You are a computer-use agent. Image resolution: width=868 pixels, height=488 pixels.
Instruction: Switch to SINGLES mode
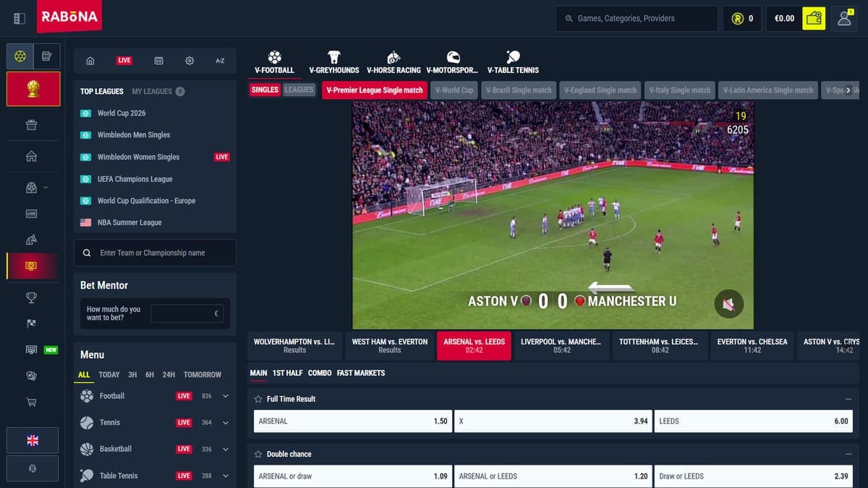coord(265,90)
